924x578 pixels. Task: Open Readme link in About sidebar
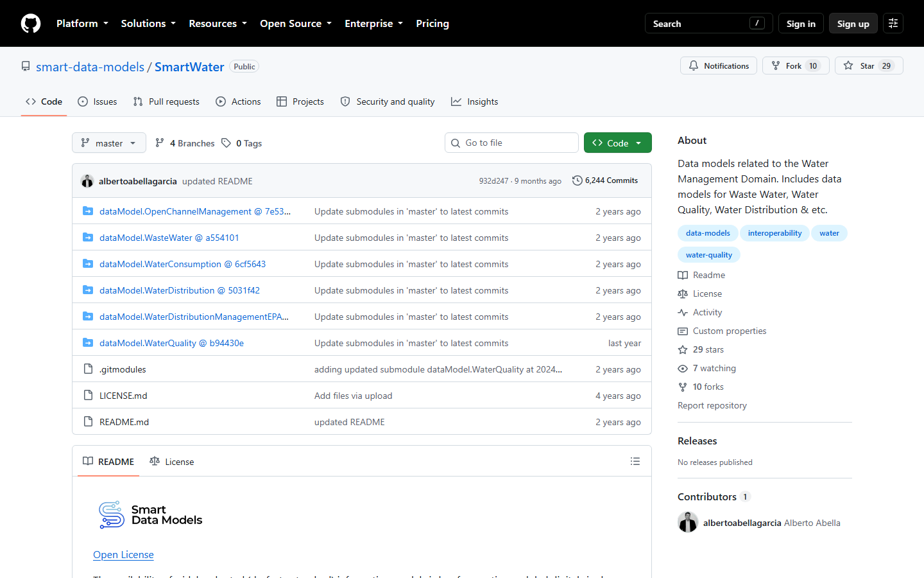(701, 275)
